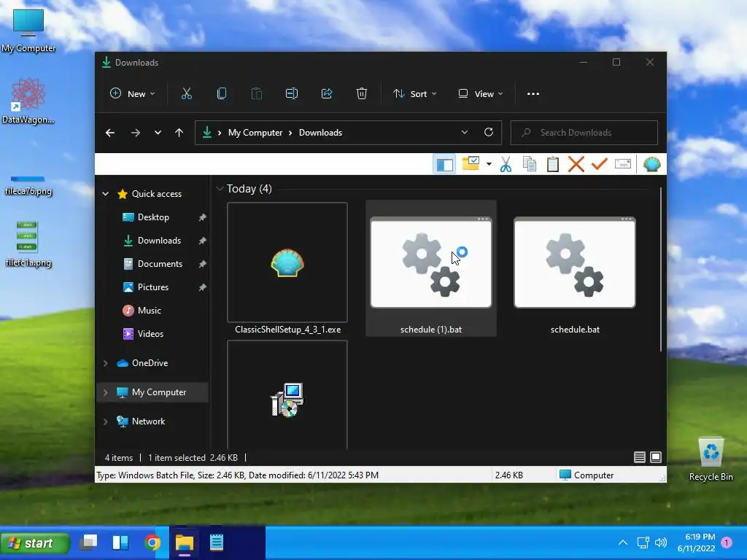
Task: Open recent locations chevron dropdown
Action: tap(158, 133)
